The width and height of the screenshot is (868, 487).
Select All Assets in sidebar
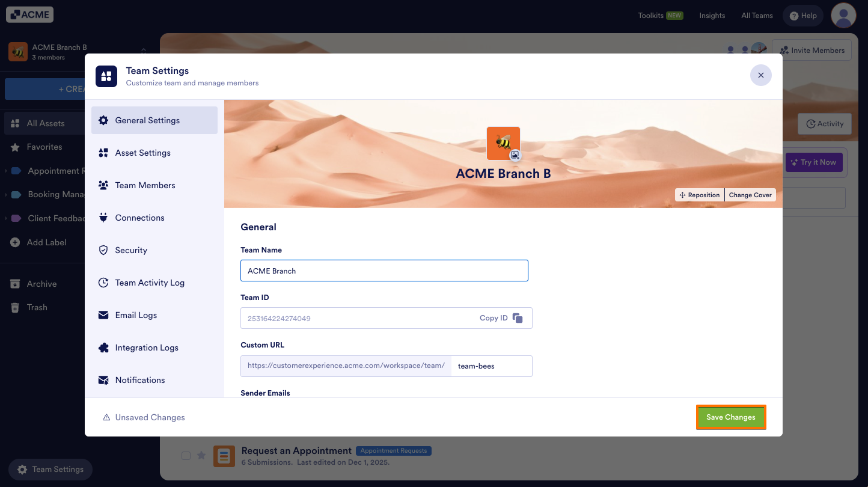pyautogui.click(x=44, y=123)
